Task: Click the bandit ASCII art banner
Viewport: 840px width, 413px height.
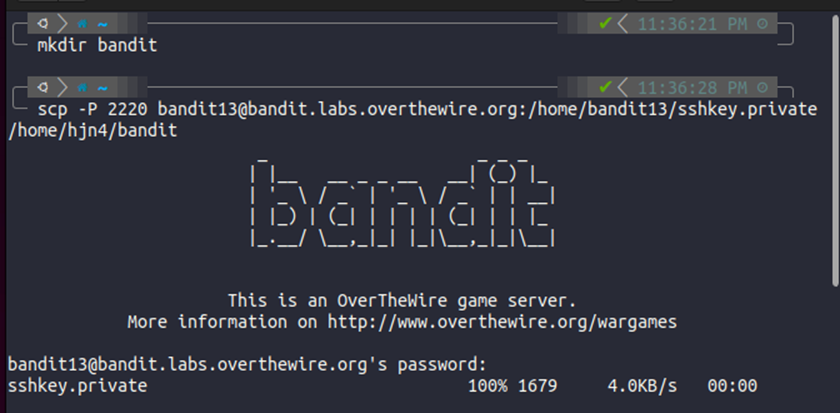Action: pos(403,202)
